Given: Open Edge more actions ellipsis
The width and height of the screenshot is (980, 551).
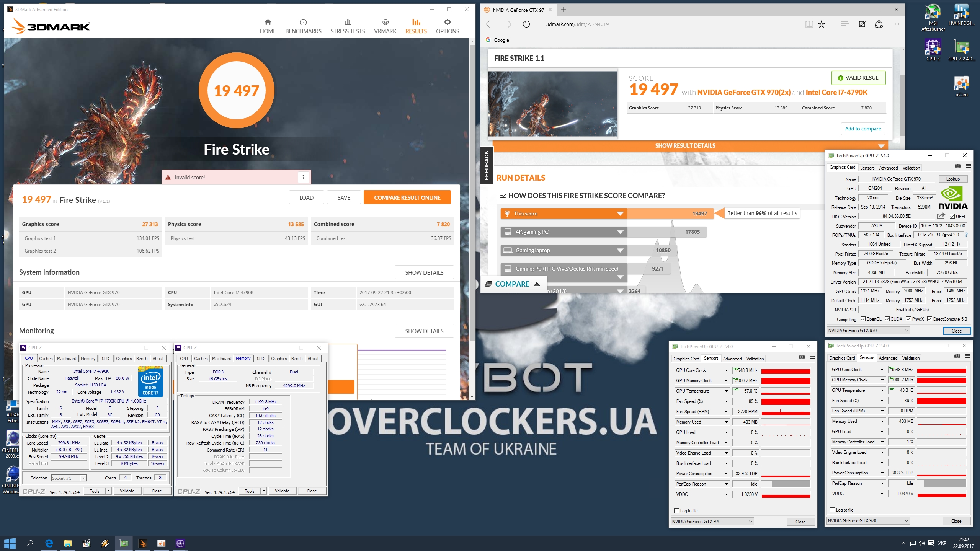Looking at the screenshot, I should tap(896, 24).
